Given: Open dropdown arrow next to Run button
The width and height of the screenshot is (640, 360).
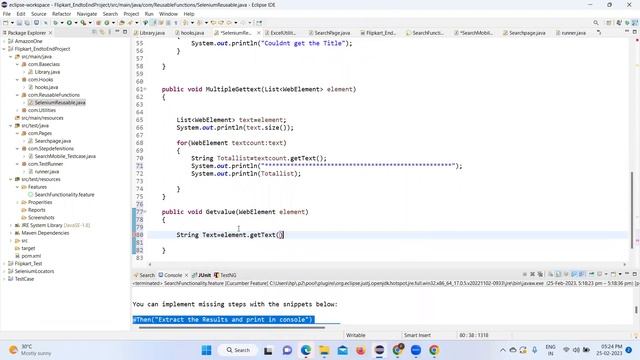Looking at the screenshot, I should tap(76, 23).
